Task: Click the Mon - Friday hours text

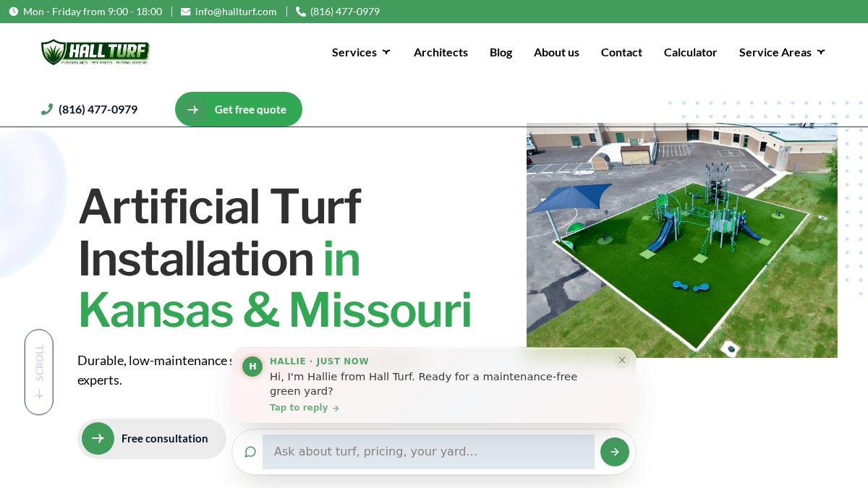Action: [93, 12]
